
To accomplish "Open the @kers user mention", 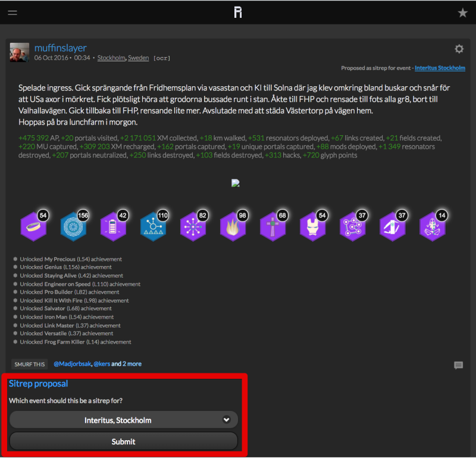I will [102, 364].
